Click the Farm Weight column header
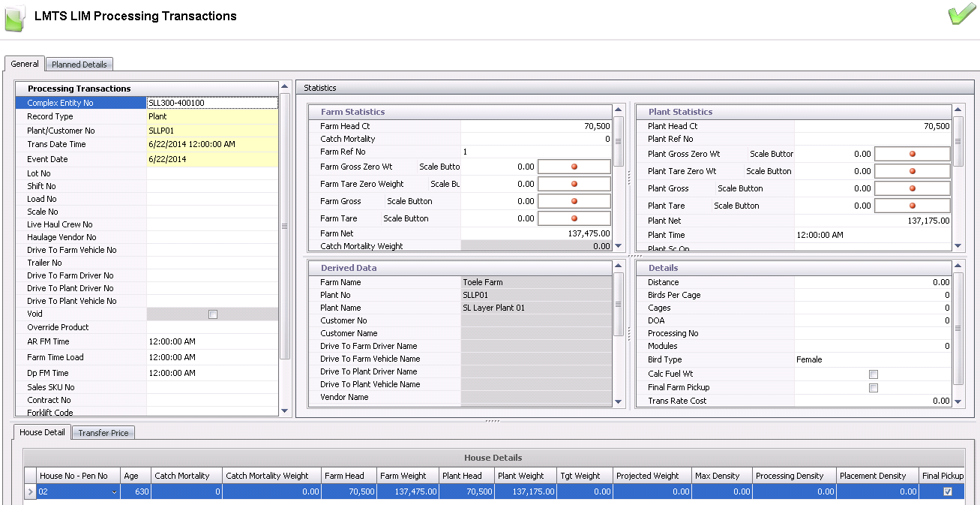980x505 pixels. click(x=403, y=476)
